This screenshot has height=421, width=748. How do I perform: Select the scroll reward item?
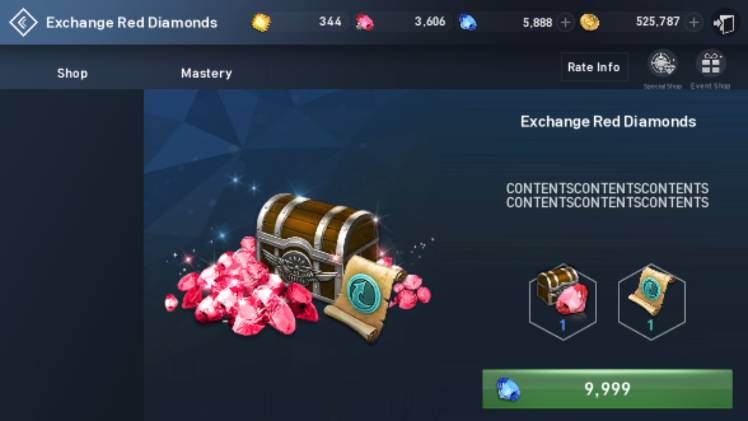tap(652, 302)
